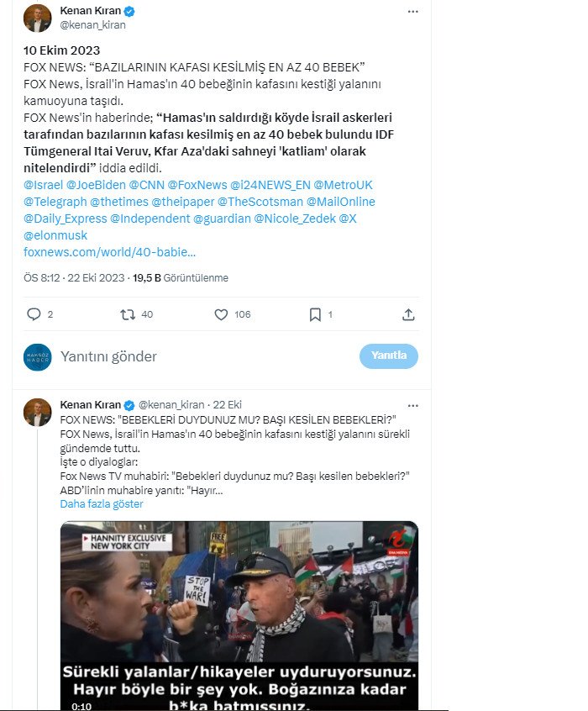Screen dimensions: 588x711
Task: Click the reply comment icon
Action: tap(34, 314)
